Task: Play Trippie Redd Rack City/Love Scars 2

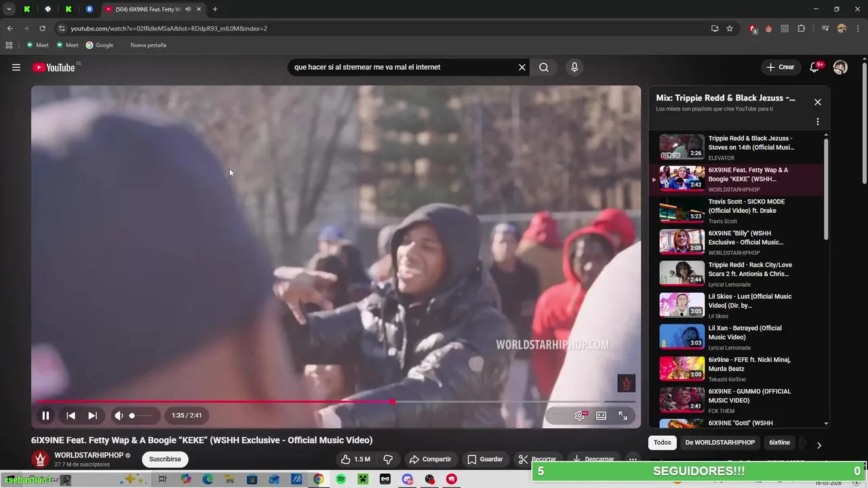Action: 736,274
